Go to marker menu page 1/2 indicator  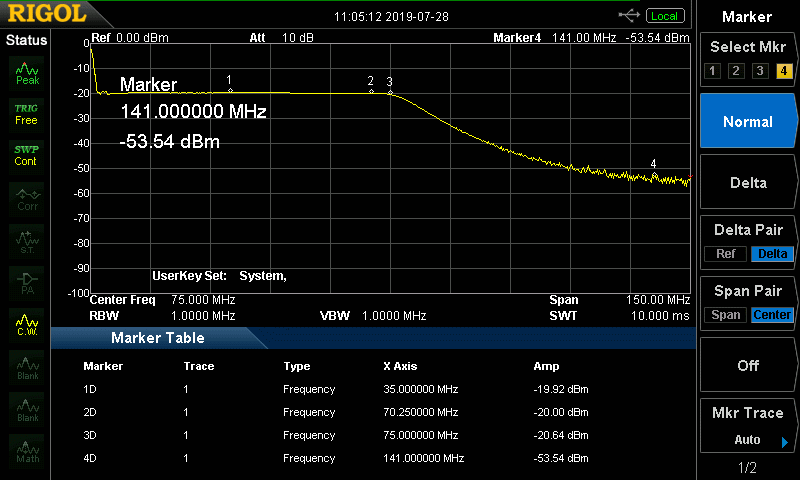(747, 468)
